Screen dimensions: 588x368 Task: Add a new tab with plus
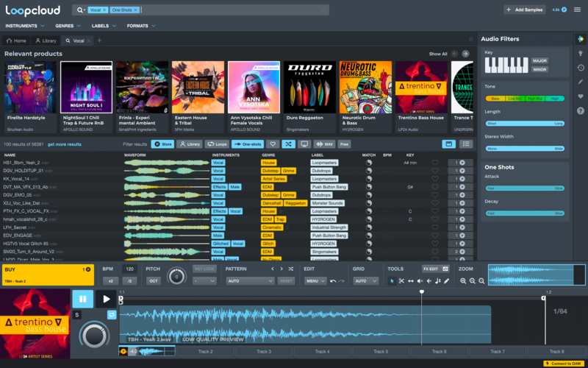(99, 40)
